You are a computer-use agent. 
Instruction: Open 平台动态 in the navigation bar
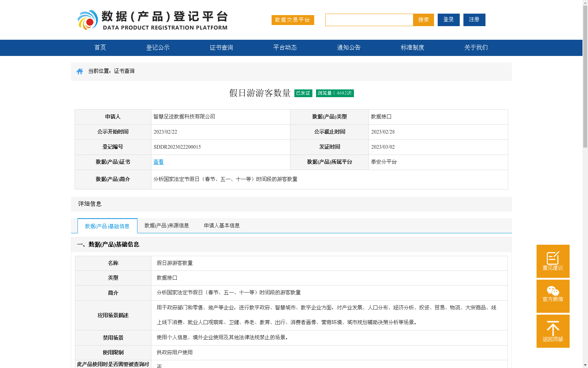click(285, 47)
